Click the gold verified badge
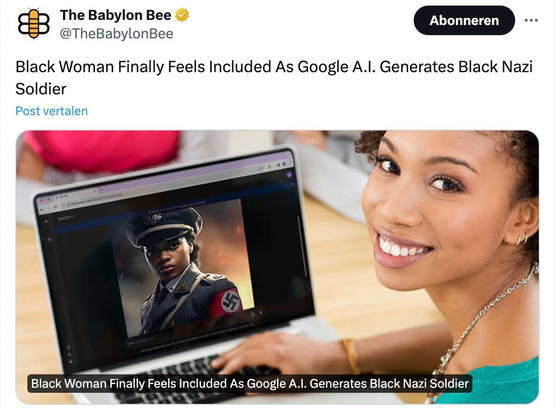 [x=182, y=15]
